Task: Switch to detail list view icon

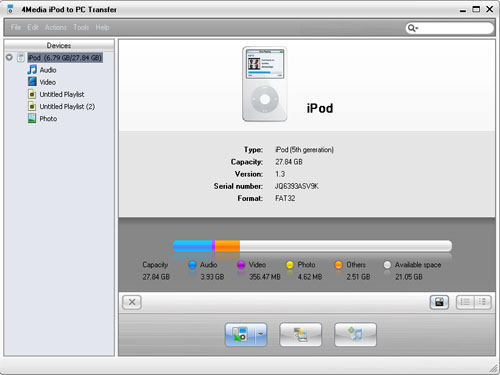Action: (x=482, y=302)
